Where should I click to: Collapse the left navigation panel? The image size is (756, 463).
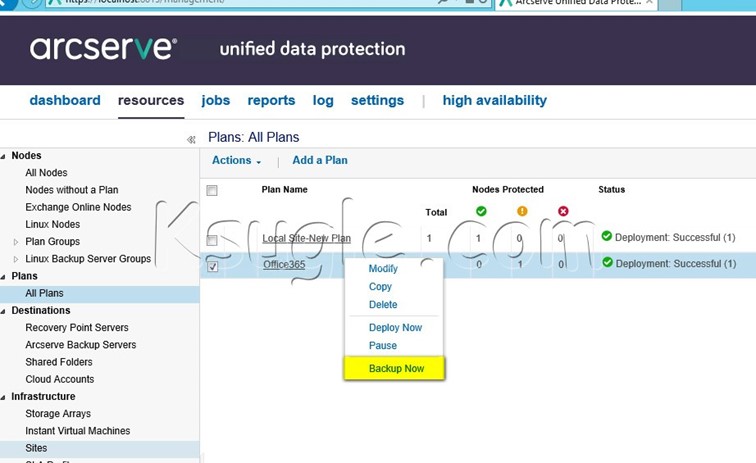tap(191, 139)
